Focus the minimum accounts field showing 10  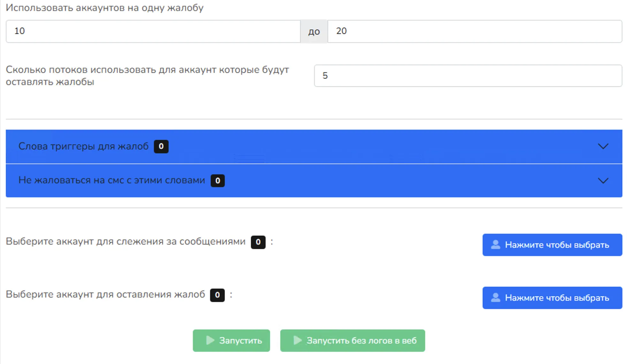click(153, 31)
